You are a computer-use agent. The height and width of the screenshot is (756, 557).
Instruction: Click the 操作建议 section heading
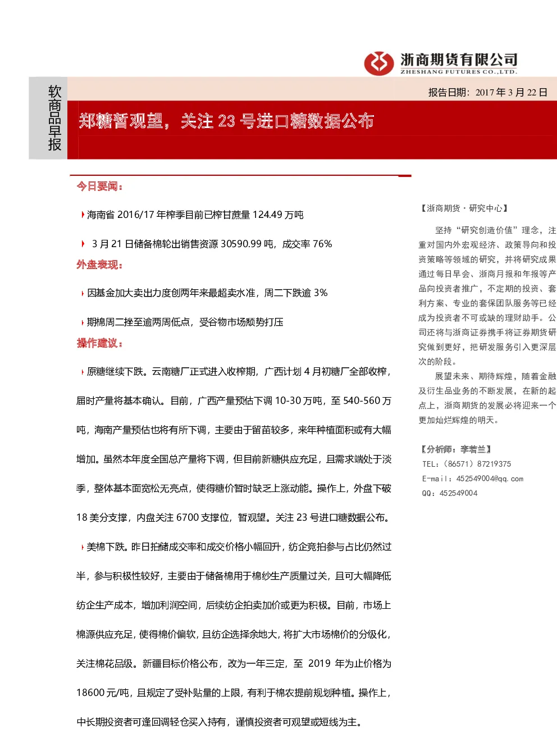[99, 343]
